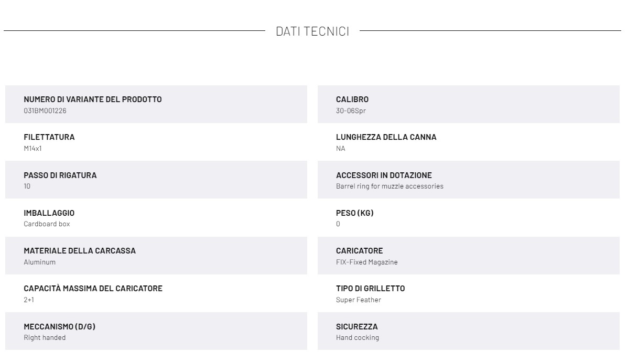Click the ACCESSORI IN DOTAZIONE label

pyautogui.click(x=384, y=175)
